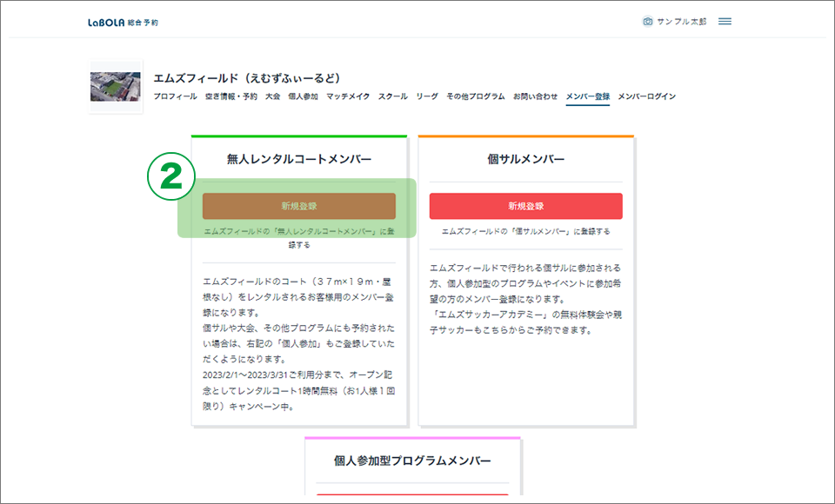Viewport: 835px width, 504px height.
Task: Go to the リーグ tab
Action: [427, 96]
